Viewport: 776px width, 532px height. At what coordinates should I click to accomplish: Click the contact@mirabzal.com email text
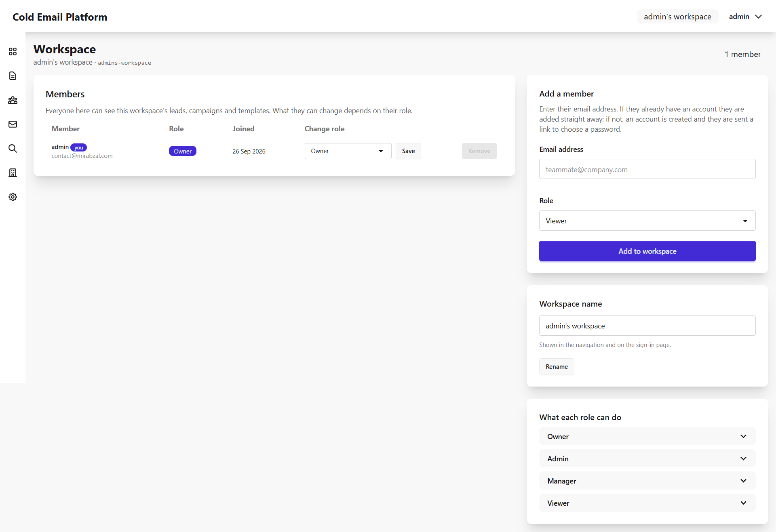82,156
